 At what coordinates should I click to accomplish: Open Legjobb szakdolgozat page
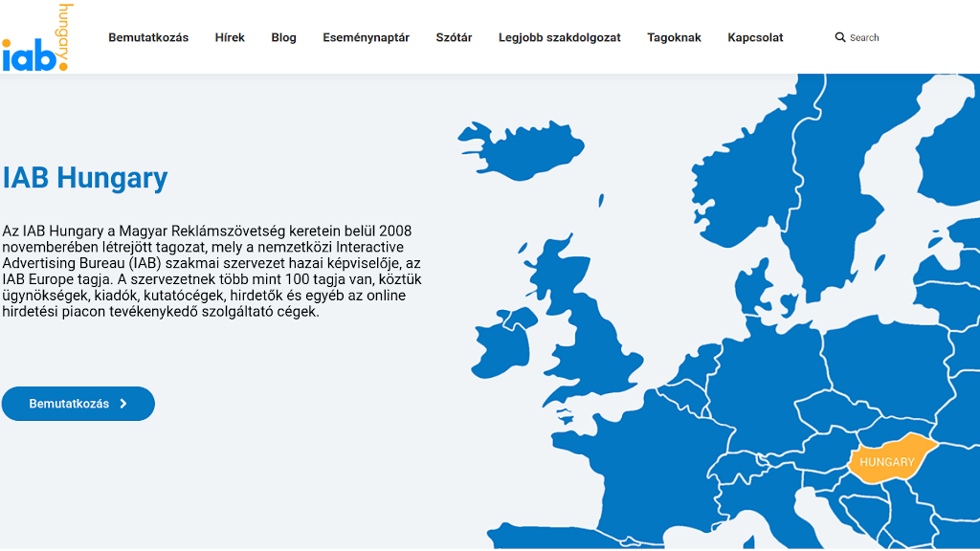tap(559, 37)
